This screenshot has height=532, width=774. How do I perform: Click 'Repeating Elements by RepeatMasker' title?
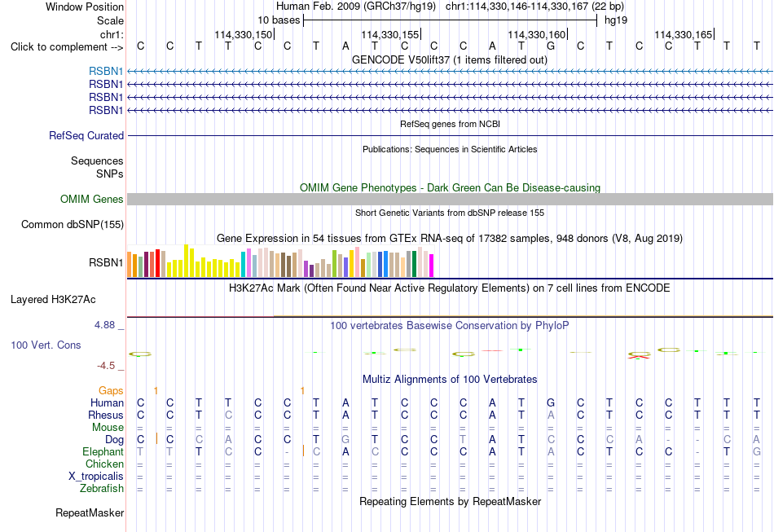pos(451,501)
